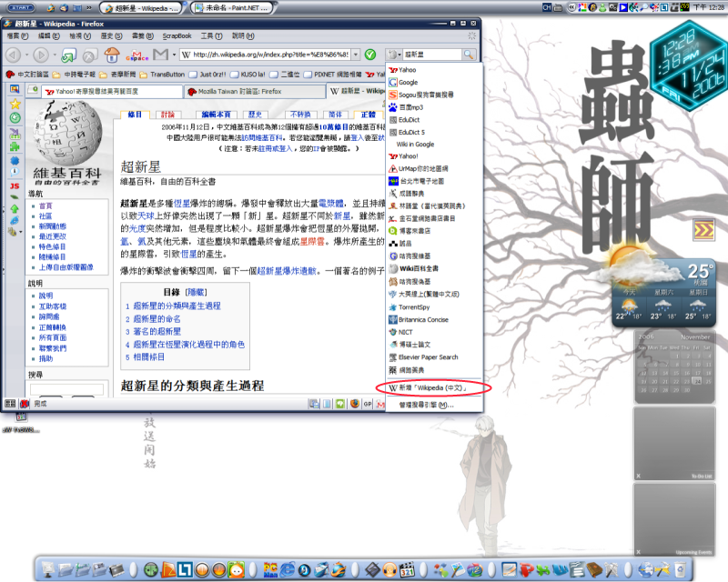Image resolution: width=728 pixels, height=582 pixels.
Task: Click the Back navigation arrow
Action: point(13,55)
